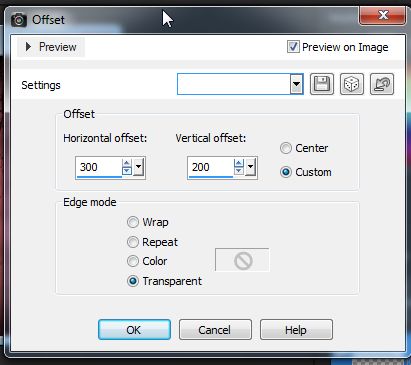
Task: Decrease Vertical offset with down spinner arrow
Action: coord(239,171)
